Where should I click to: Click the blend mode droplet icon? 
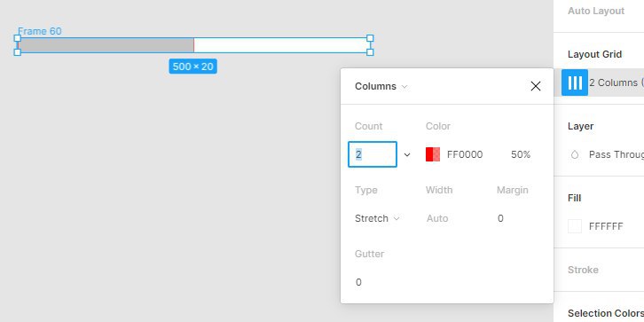pyautogui.click(x=575, y=155)
